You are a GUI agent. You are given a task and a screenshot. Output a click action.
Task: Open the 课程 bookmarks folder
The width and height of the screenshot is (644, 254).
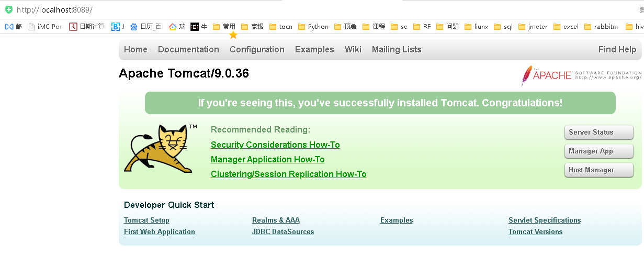click(374, 27)
